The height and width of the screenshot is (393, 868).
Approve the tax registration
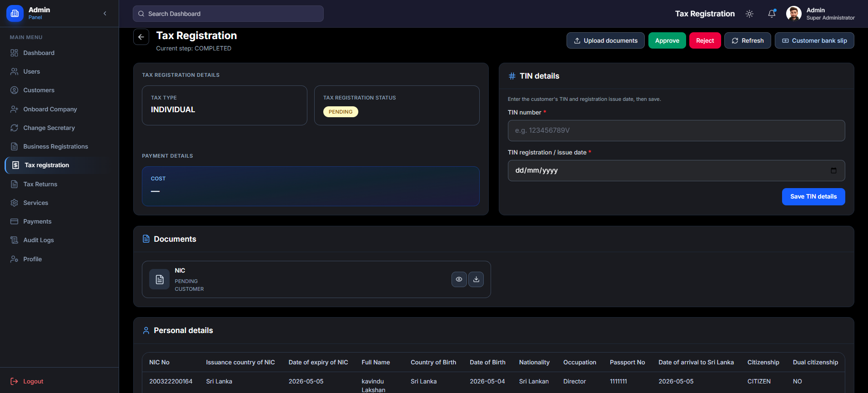coord(667,40)
